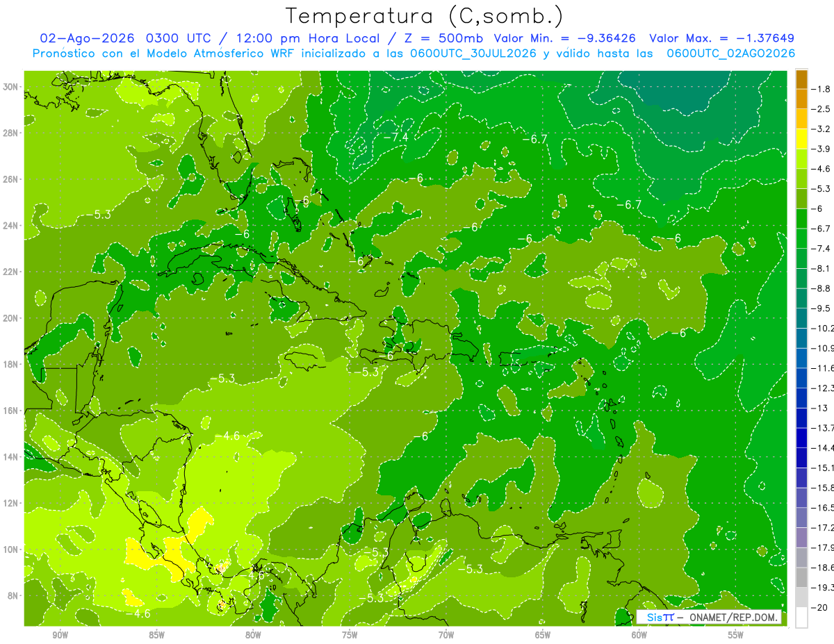834x644 pixels.
Task: Click the 24N latitude axis label
Action: (x=11, y=226)
